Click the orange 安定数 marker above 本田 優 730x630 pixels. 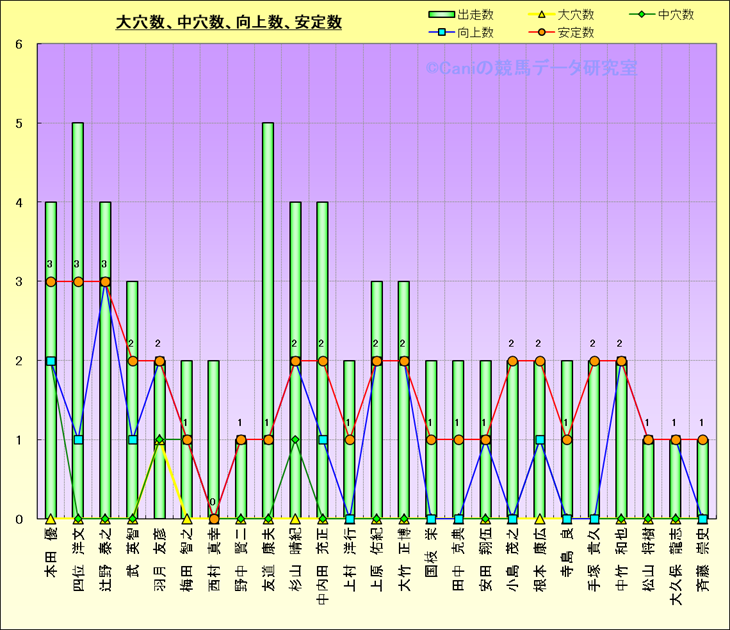[x=51, y=282]
